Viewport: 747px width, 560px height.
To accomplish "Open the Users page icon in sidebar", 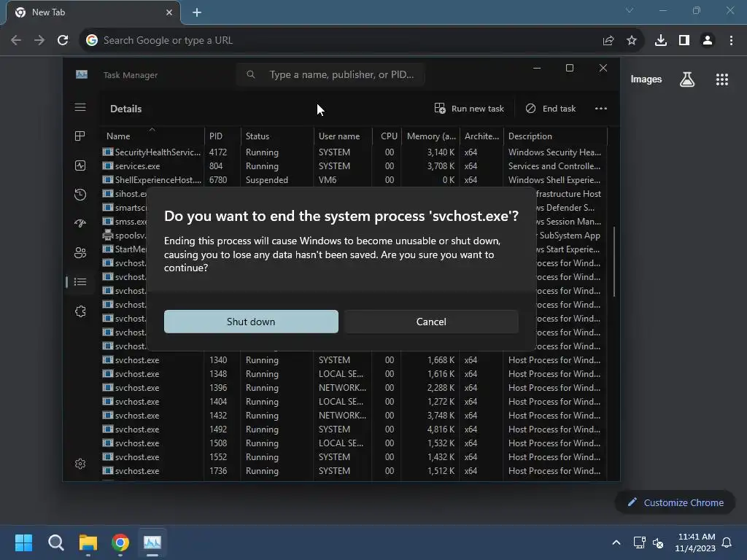I will [x=80, y=253].
